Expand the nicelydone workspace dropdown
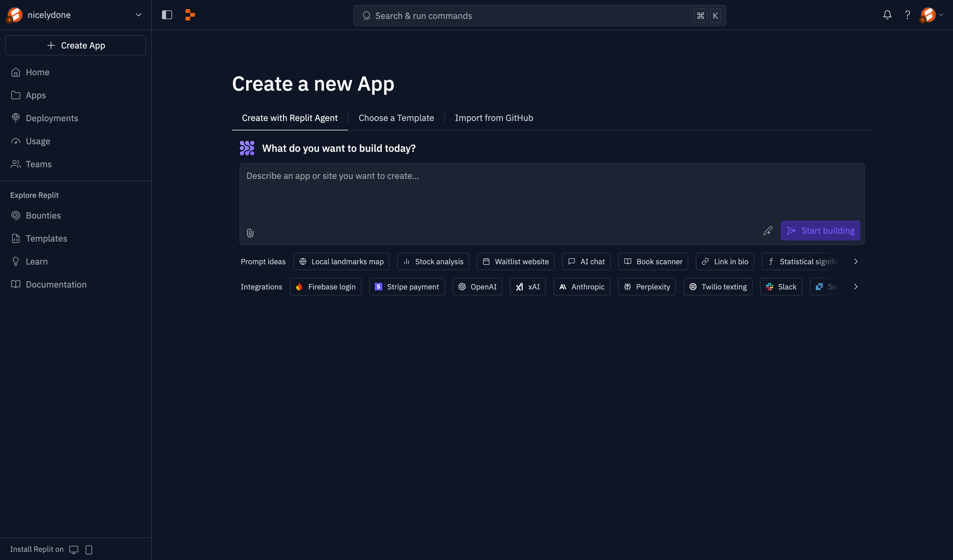This screenshot has height=560, width=953. tap(139, 15)
